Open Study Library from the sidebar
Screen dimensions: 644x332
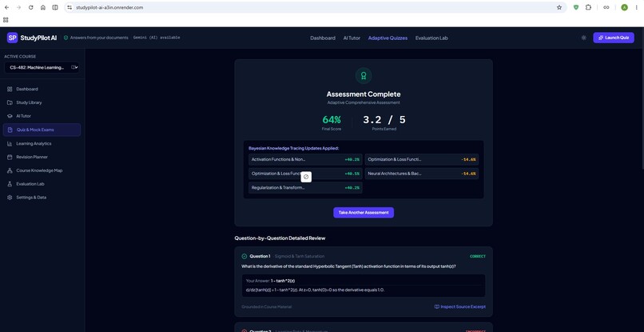pyautogui.click(x=42, y=102)
